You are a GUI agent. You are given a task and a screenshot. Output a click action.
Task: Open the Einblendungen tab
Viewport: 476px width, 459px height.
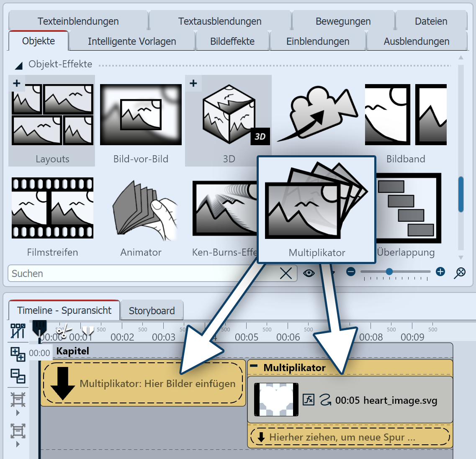[318, 41]
